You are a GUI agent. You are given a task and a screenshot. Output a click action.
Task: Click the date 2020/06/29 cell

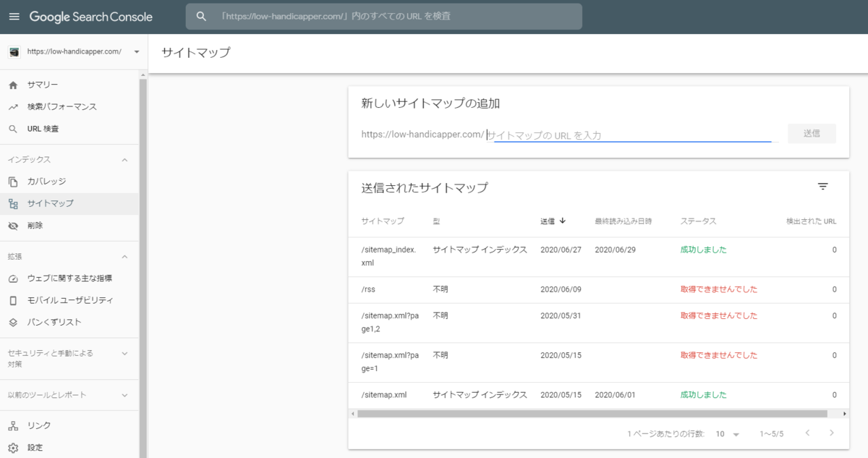(615, 250)
